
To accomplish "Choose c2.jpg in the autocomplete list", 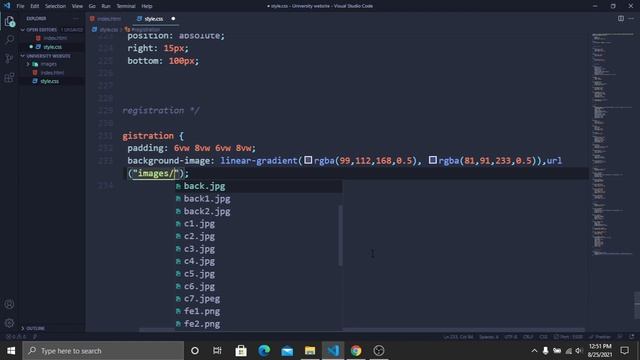I will point(259,236).
